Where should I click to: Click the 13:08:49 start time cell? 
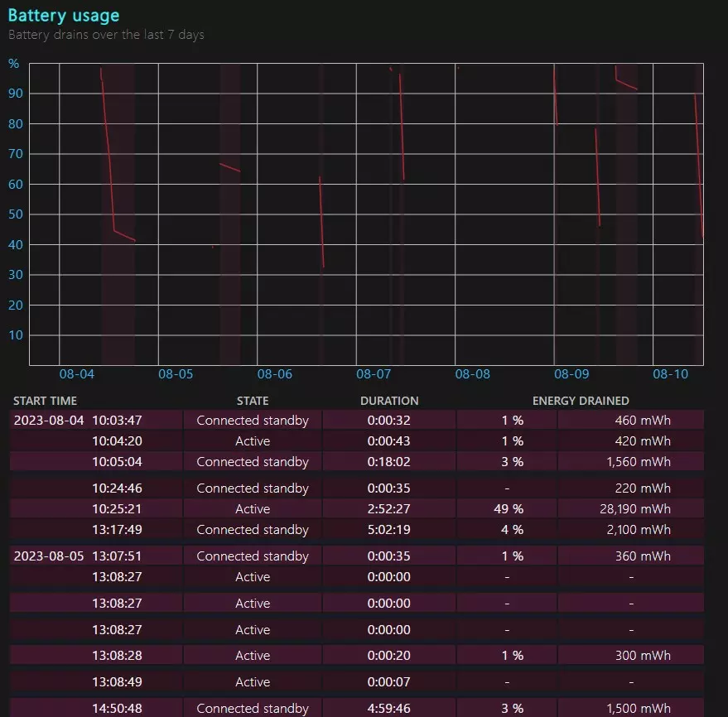(117, 681)
